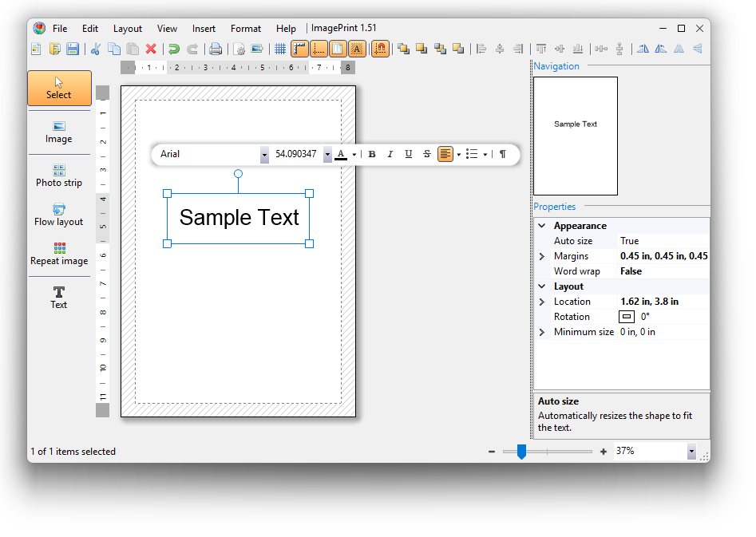Open the Layout menu
This screenshot has height=537, width=756.
[127, 29]
